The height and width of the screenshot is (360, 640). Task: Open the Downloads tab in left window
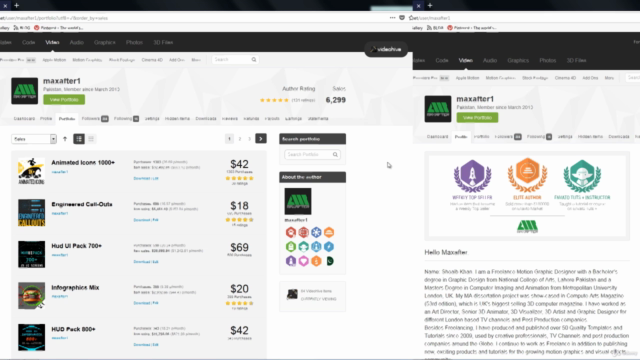pyautogui.click(x=206, y=119)
